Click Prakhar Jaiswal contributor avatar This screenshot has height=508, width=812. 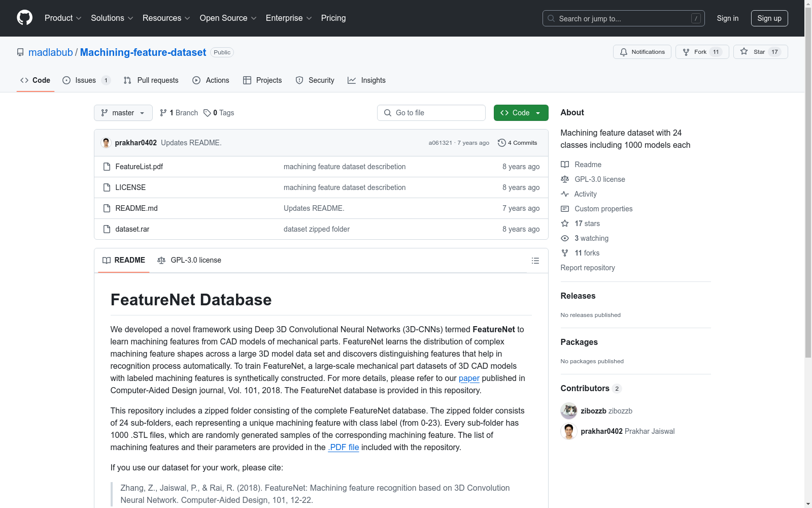tap(569, 431)
